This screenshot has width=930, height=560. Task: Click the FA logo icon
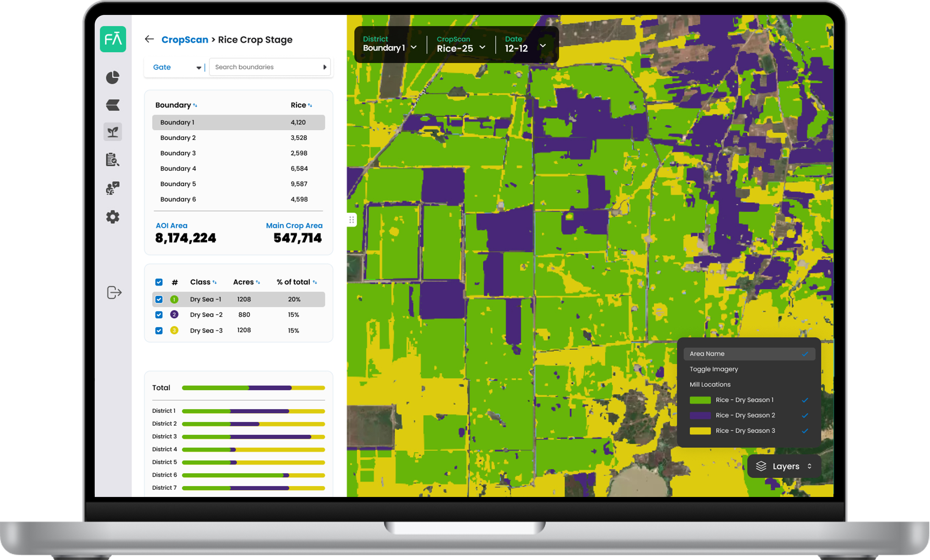pyautogui.click(x=113, y=39)
